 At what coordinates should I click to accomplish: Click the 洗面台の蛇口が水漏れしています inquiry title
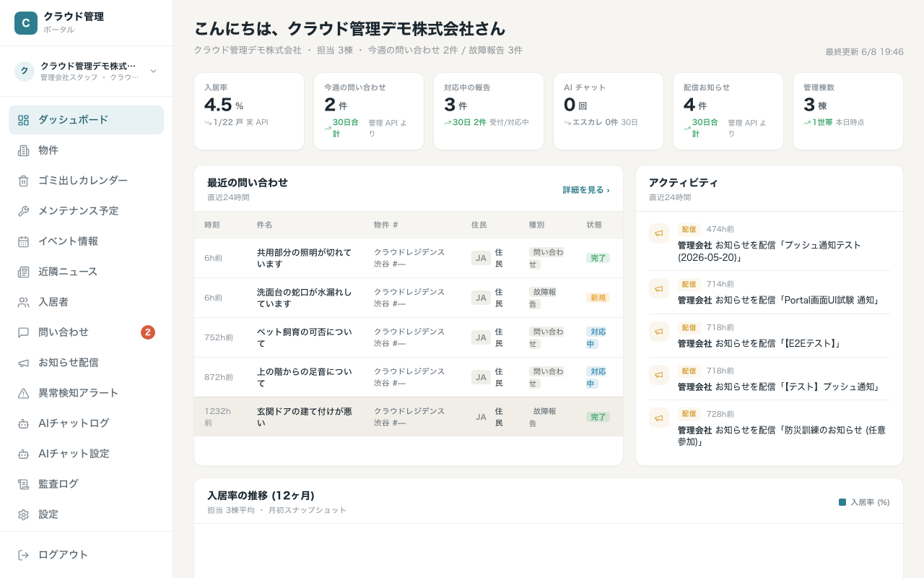coord(304,298)
